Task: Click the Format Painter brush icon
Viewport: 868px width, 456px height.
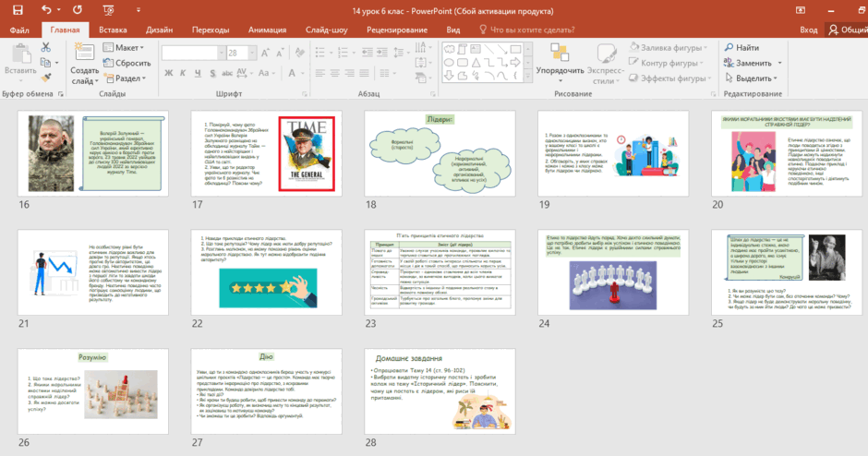Action: (46, 78)
